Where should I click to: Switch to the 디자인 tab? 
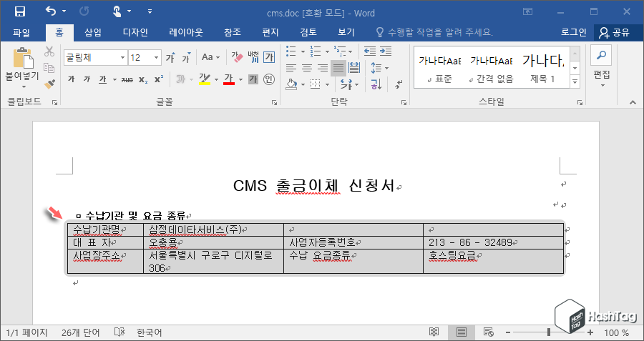(135, 32)
